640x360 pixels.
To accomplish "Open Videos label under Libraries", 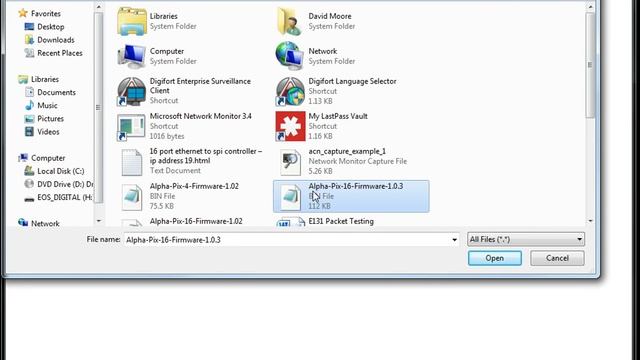I will [48, 132].
